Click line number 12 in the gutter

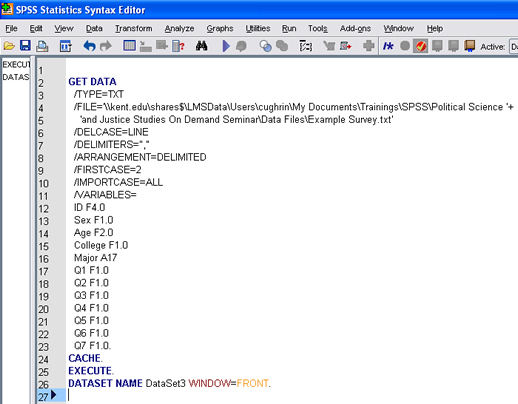click(x=43, y=209)
